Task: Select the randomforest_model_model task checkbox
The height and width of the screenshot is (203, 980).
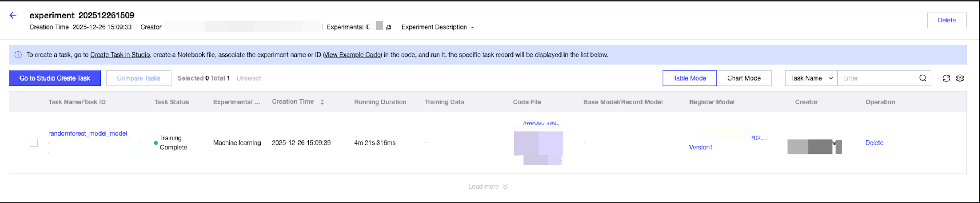Action: pyautogui.click(x=34, y=143)
